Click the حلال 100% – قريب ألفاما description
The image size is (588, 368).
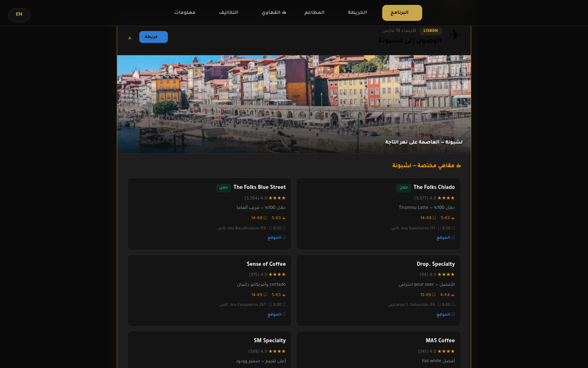[261, 208]
